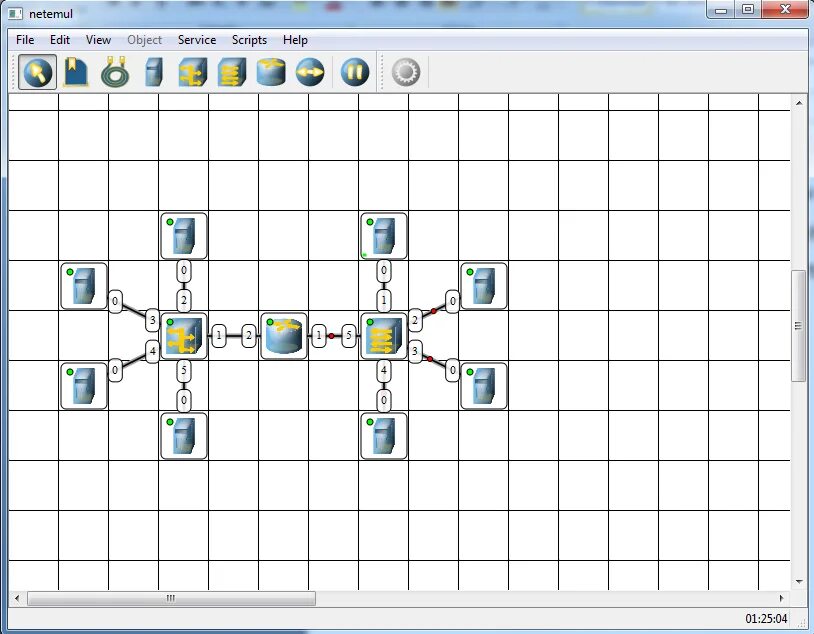Open the View menu
Viewport: 814px width, 634px height.
point(98,40)
